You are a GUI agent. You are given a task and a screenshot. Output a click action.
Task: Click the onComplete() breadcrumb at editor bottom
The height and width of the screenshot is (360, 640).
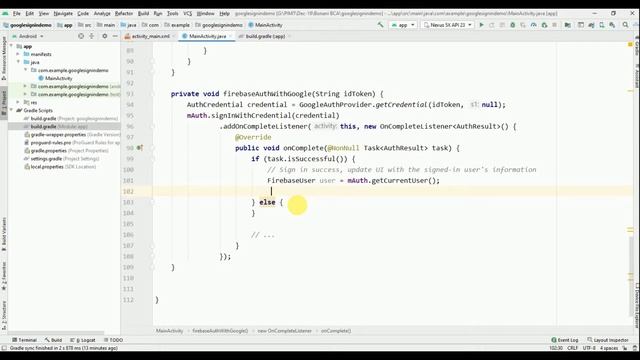click(x=336, y=331)
